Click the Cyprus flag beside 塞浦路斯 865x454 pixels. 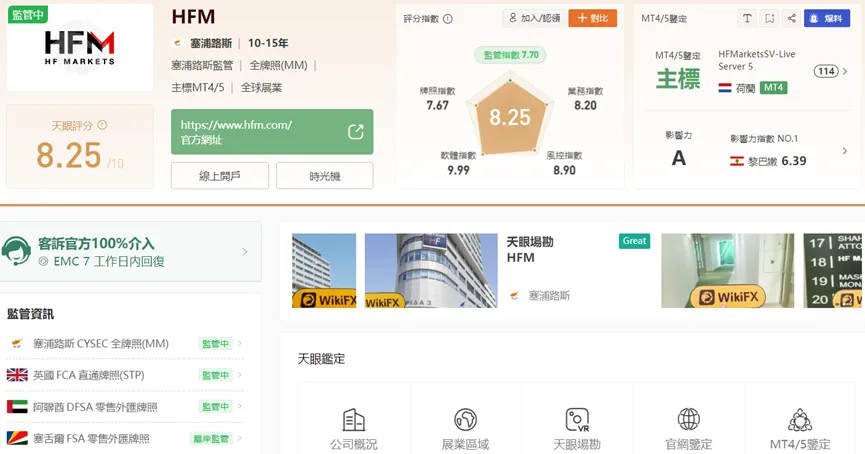pos(178,43)
